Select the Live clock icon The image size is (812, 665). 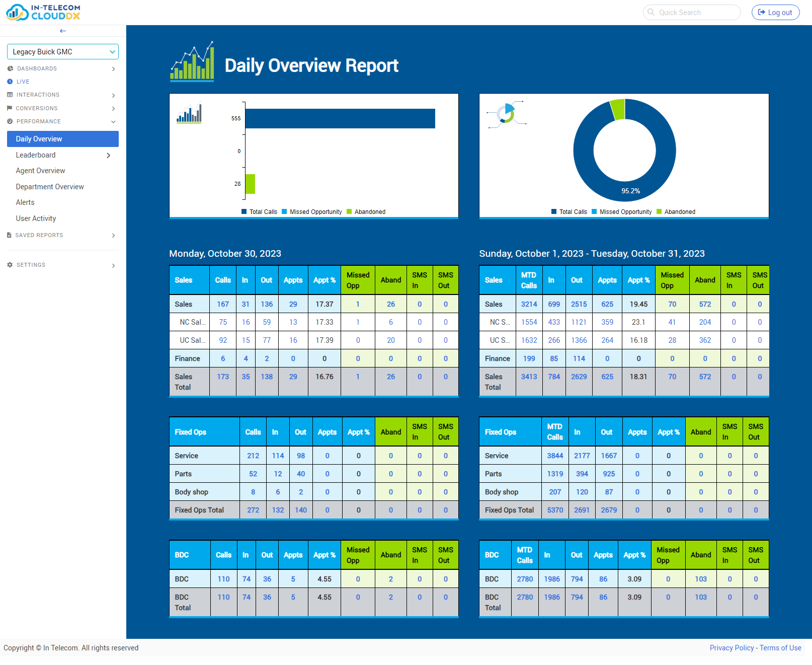10,81
